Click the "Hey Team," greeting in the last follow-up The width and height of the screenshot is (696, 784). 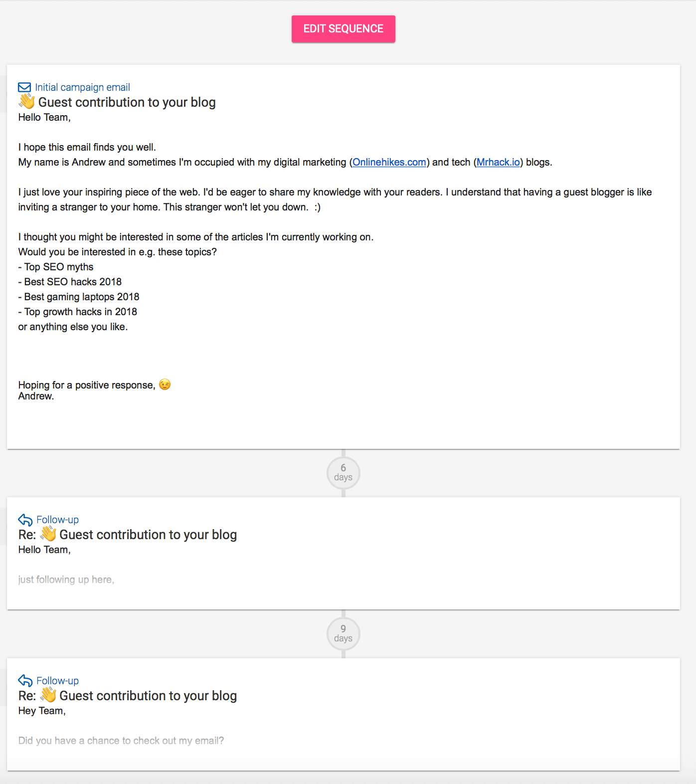tap(42, 711)
